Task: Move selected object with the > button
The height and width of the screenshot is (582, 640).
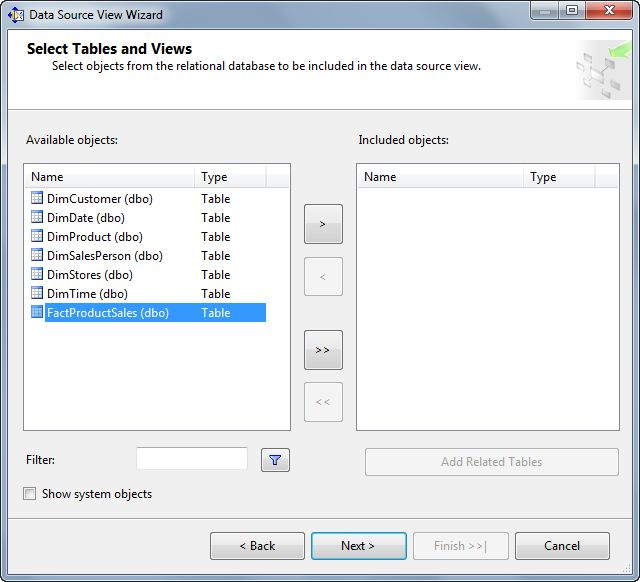Action: [323, 224]
